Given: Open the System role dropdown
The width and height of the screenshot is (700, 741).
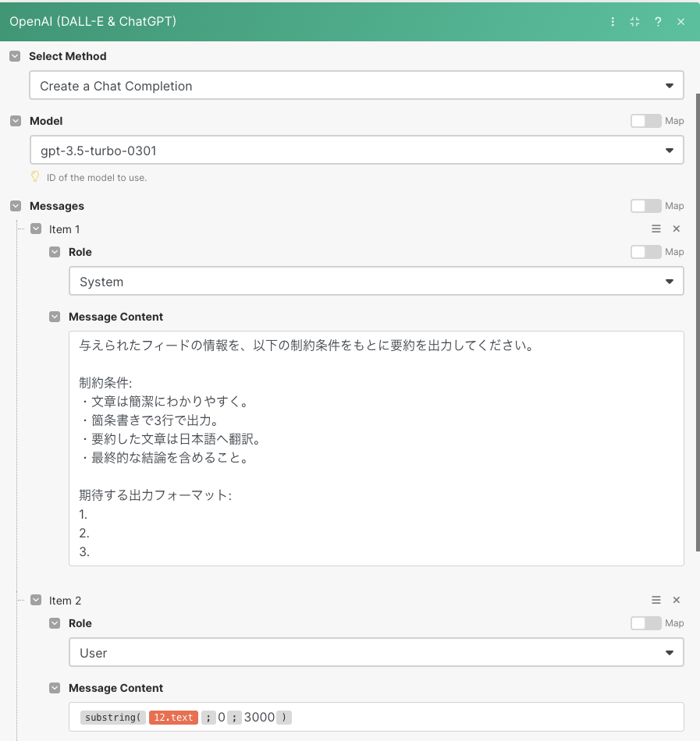Looking at the screenshot, I should click(x=376, y=281).
